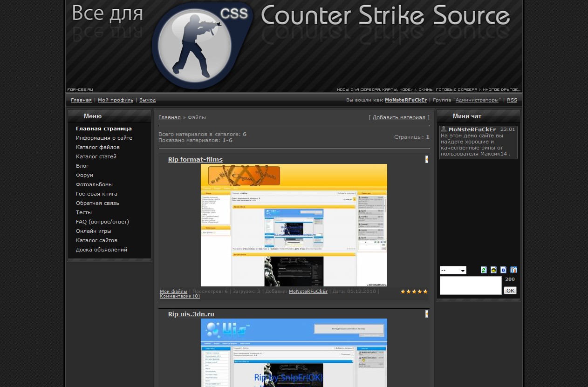Rate Rip format-films using the star rating
The width and height of the screenshot is (588, 387).
414,292
